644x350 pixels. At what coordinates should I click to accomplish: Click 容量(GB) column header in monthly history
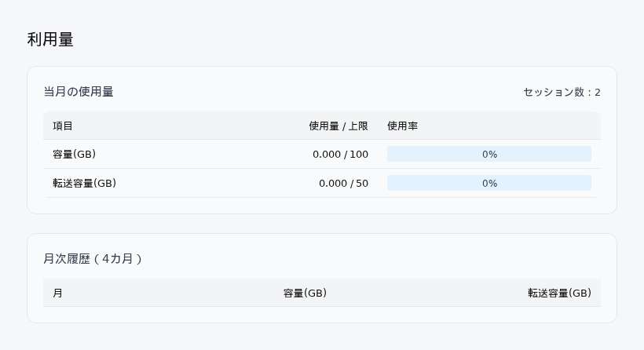click(x=305, y=293)
